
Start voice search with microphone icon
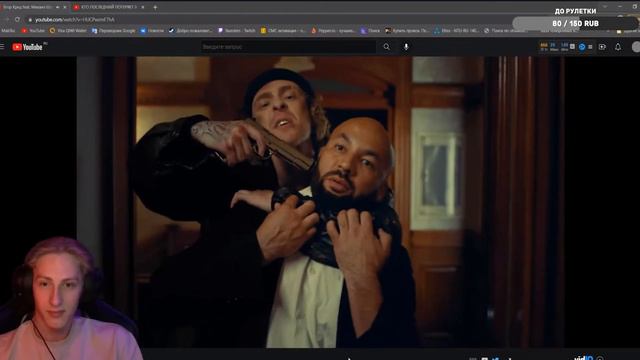tap(406, 47)
